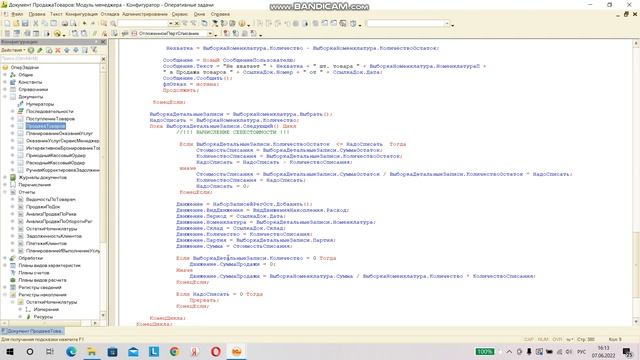Collapse the Отчеты tree node
The height and width of the screenshot is (360, 640).
(5, 192)
